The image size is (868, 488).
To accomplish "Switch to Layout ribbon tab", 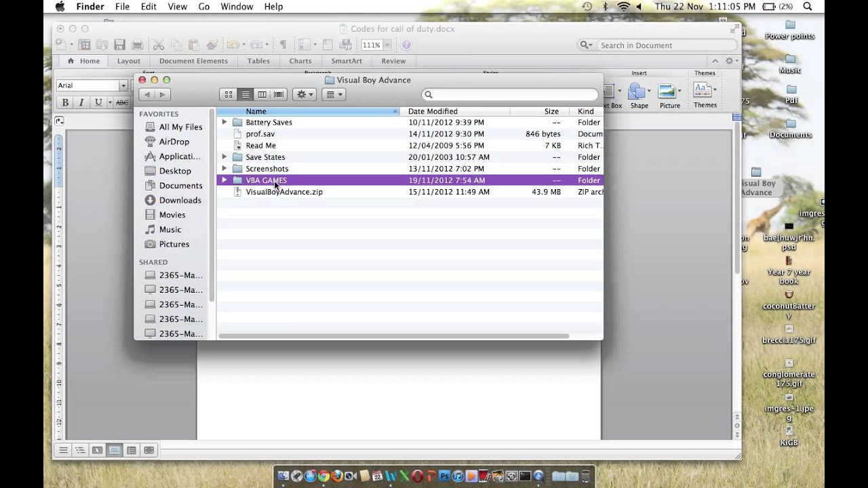I will pos(129,61).
